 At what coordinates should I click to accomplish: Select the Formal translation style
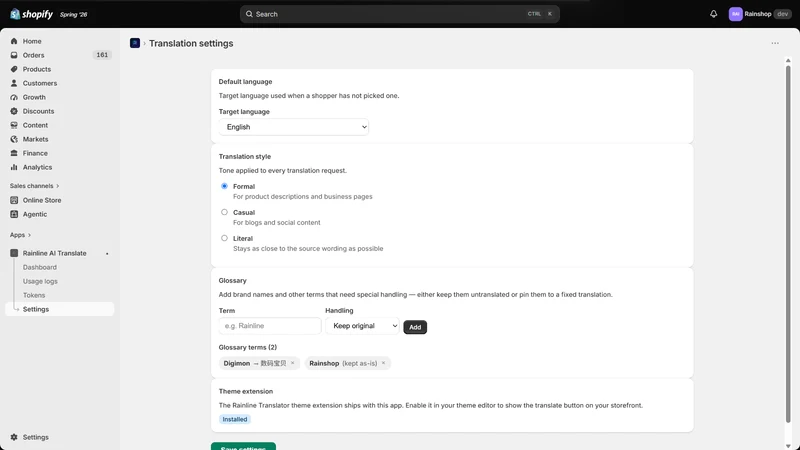coord(224,186)
